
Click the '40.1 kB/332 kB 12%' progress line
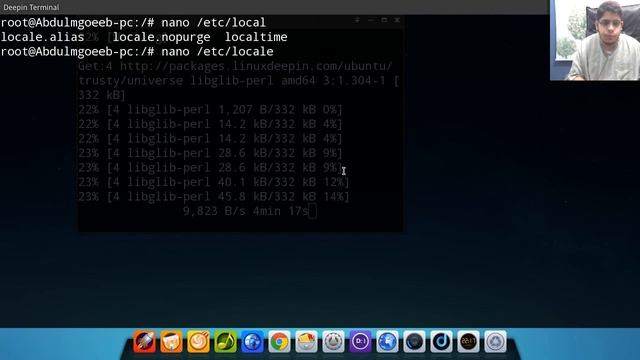214,182
